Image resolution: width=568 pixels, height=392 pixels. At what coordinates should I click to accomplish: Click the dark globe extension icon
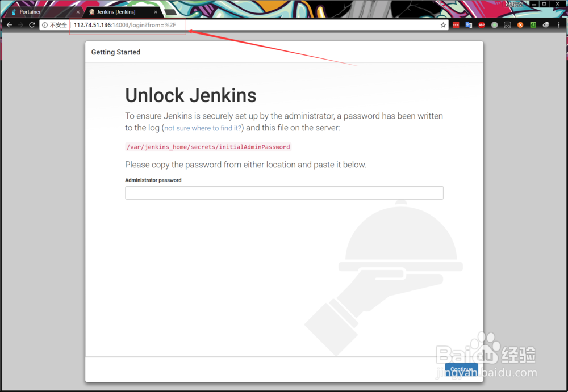click(546, 25)
